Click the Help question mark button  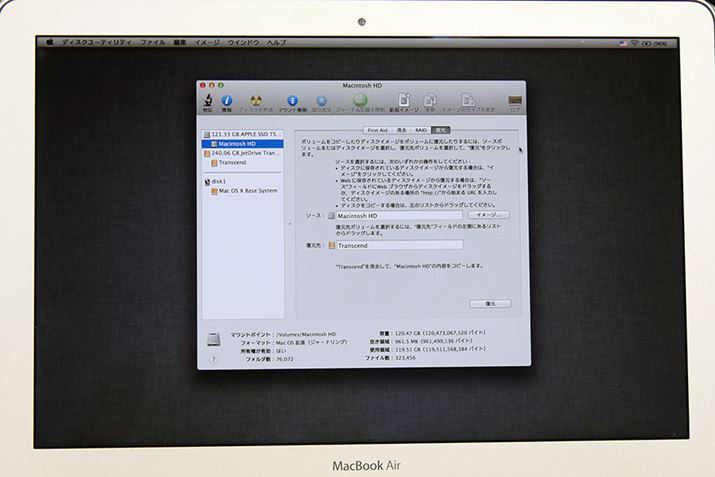(x=212, y=359)
